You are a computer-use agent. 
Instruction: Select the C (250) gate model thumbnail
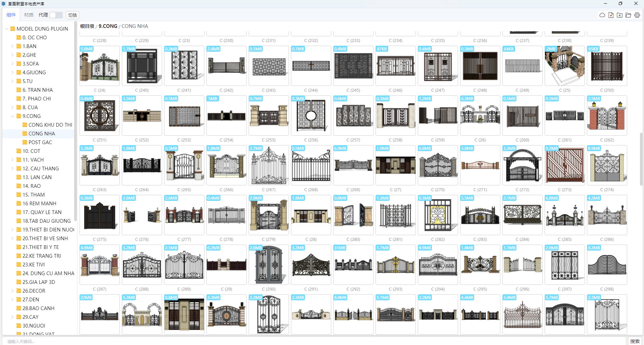coord(607,66)
